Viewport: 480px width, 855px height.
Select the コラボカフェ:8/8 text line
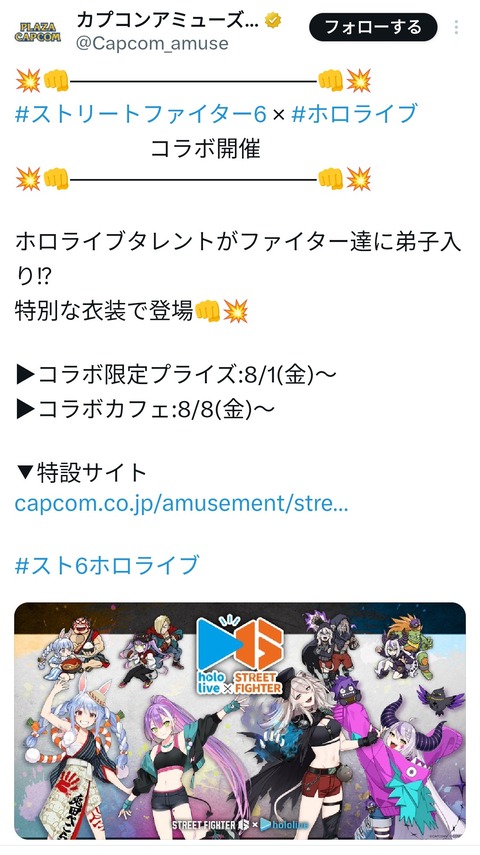coord(145,410)
